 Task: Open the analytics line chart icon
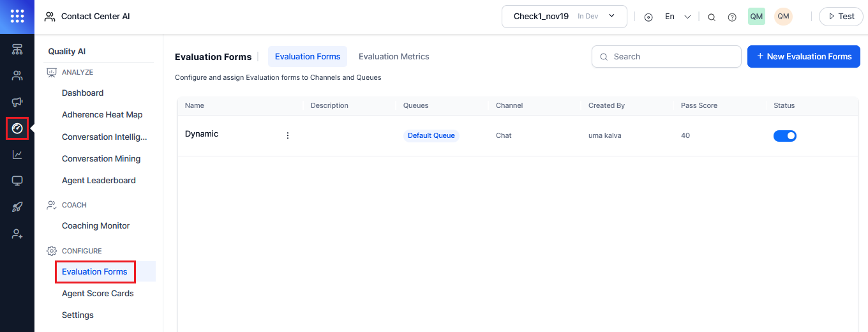(x=17, y=155)
